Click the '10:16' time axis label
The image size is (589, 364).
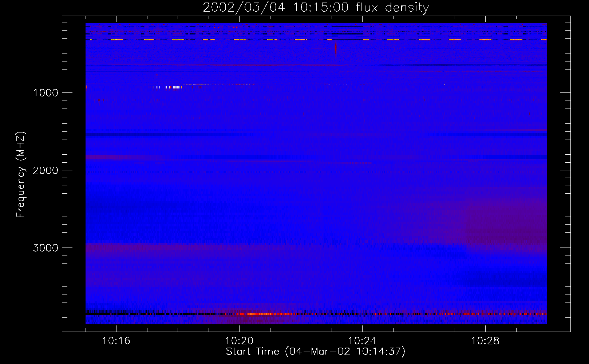click(x=116, y=341)
